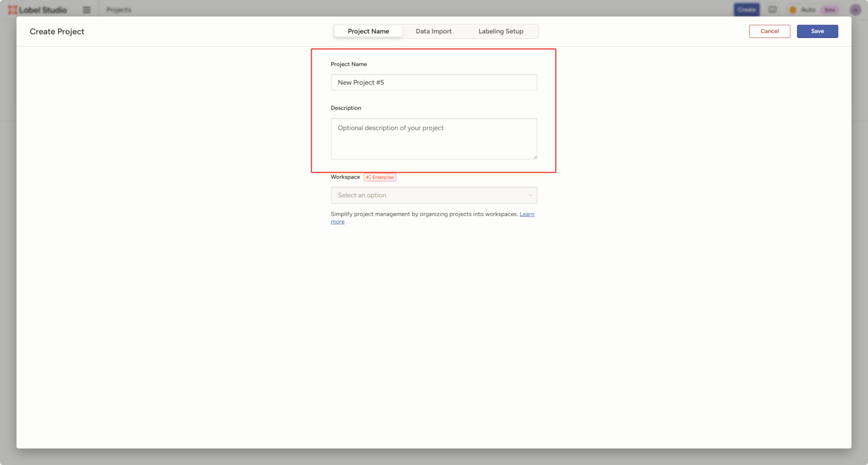Expand the Workspace select dropdown
Image resolution: width=868 pixels, height=465 pixels.
pyautogui.click(x=434, y=195)
